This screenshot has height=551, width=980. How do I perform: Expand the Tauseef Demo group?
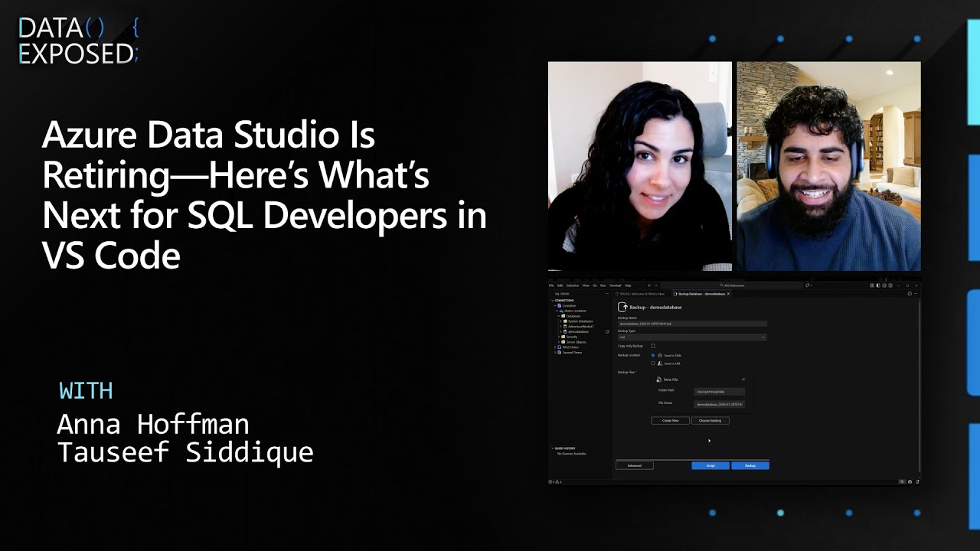(555, 353)
